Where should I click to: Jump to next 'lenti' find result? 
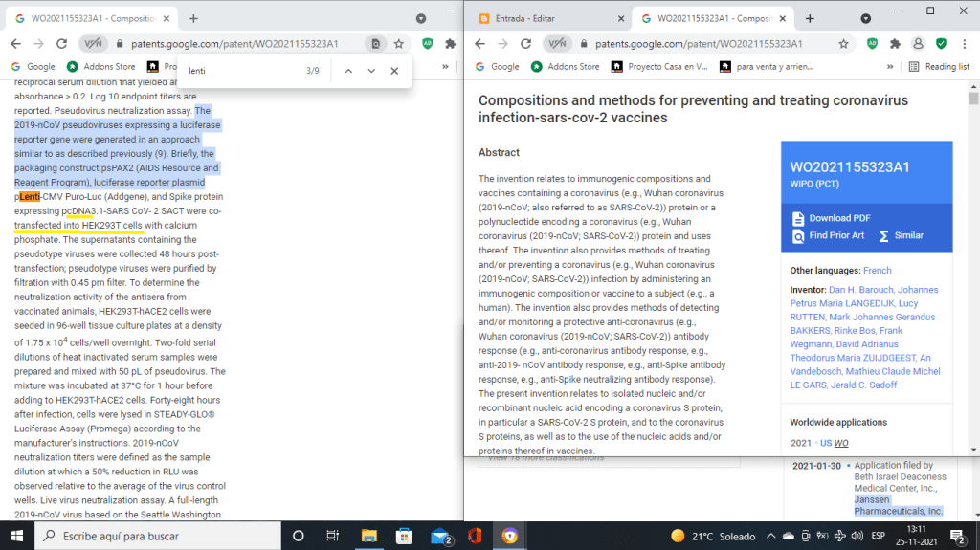point(371,71)
